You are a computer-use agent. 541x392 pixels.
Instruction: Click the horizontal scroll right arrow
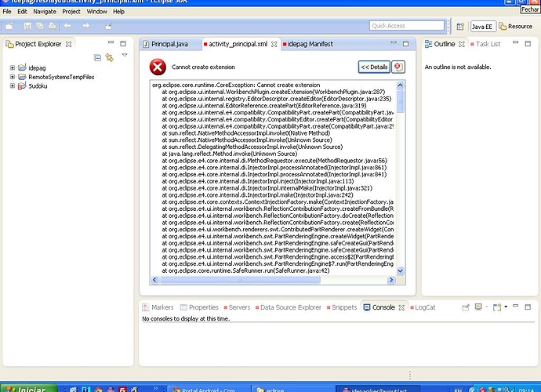(x=391, y=280)
